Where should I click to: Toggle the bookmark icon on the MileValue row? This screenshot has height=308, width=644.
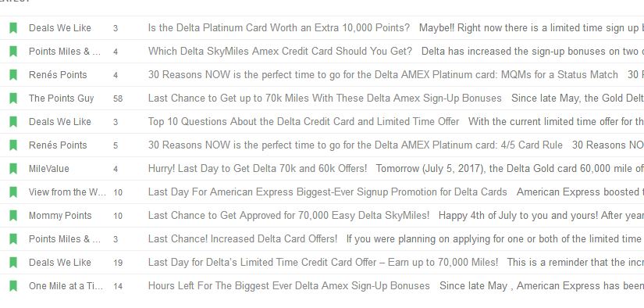coord(13,169)
